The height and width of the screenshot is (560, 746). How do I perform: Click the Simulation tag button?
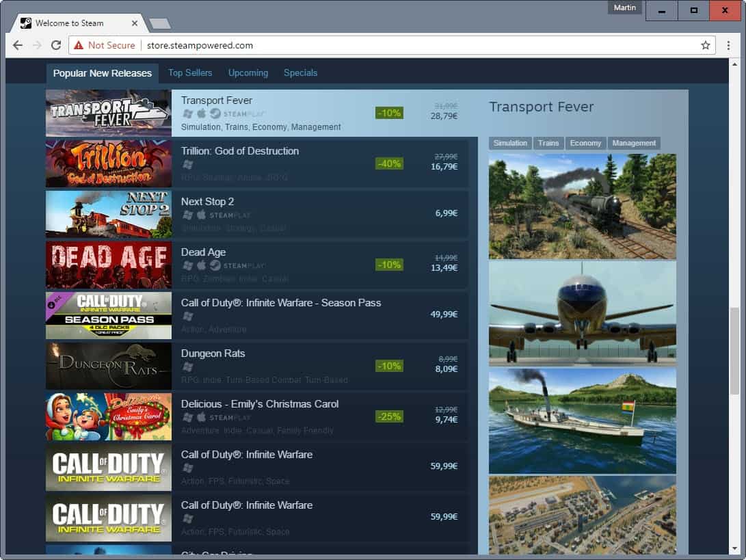click(510, 143)
